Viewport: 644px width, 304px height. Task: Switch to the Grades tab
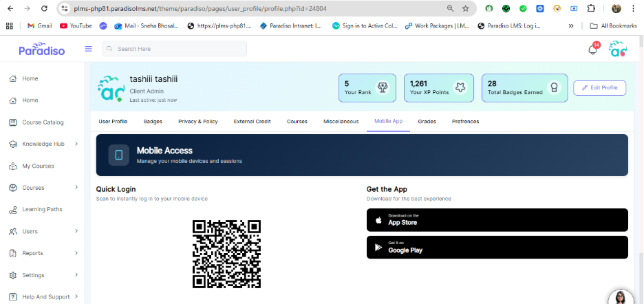[x=427, y=121]
